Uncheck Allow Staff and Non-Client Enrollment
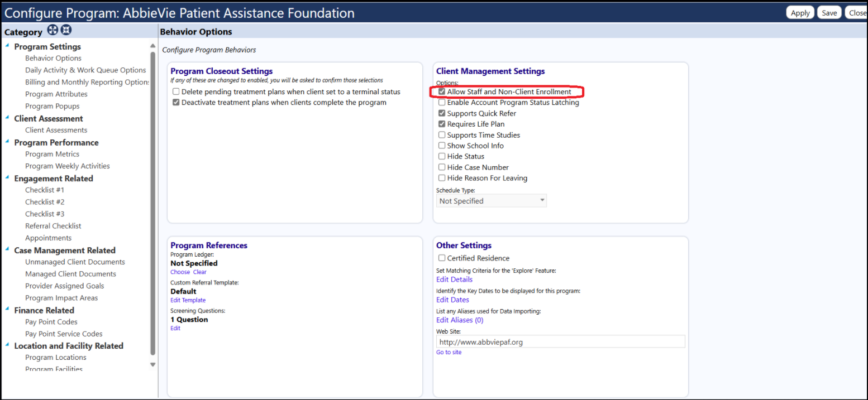The width and height of the screenshot is (868, 400). (442, 91)
